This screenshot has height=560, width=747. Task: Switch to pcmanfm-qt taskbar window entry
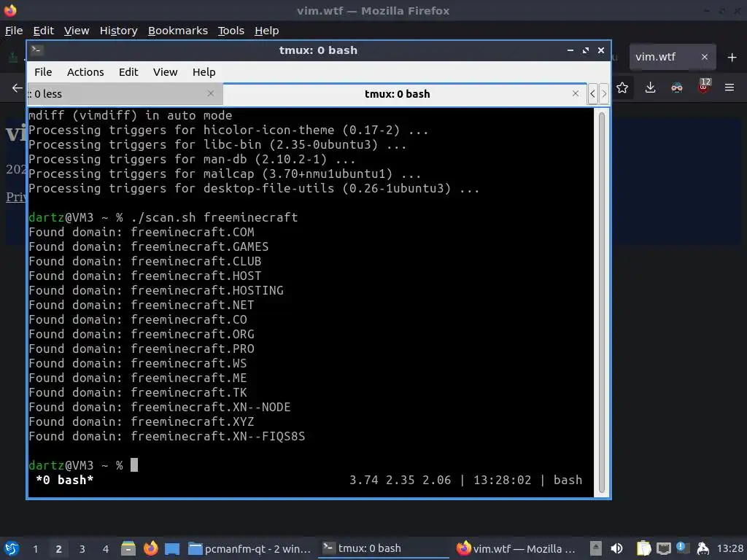click(x=249, y=548)
